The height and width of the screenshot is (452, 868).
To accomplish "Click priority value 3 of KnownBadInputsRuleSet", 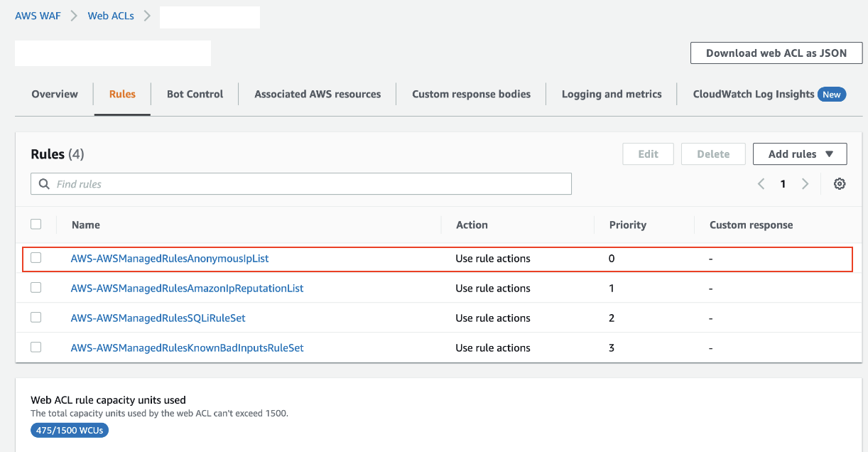I will pyautogui.click(x=612, y=348).
